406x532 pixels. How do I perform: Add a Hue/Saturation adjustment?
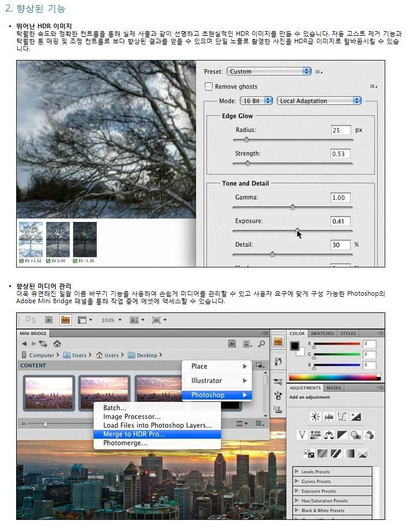point(315,435)
